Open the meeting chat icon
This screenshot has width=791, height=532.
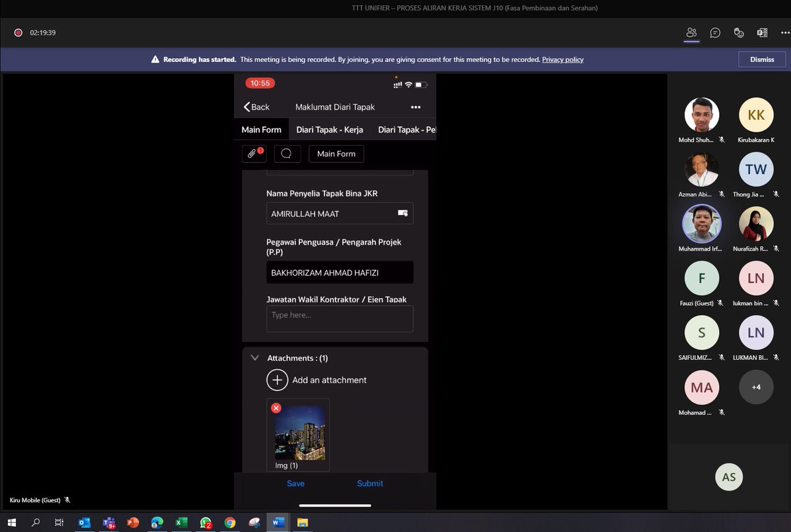pos(715,32)
